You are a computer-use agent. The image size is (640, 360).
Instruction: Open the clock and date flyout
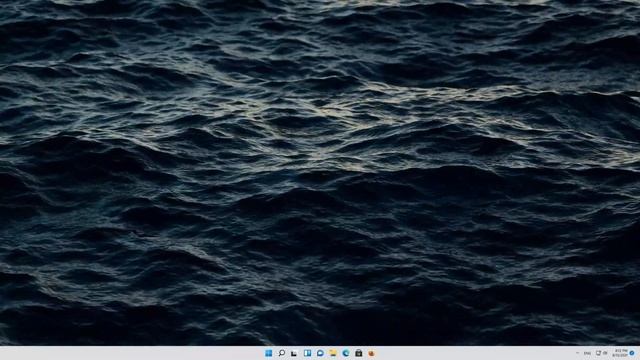(x=621, y=353)
